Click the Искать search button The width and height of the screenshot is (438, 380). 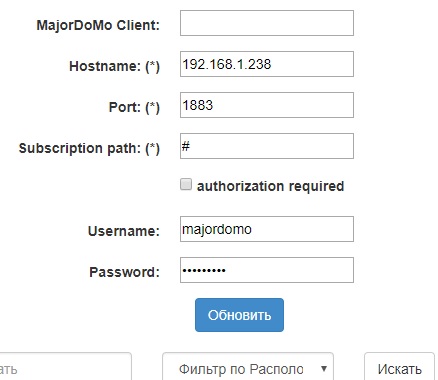click(x=399, y=367)
